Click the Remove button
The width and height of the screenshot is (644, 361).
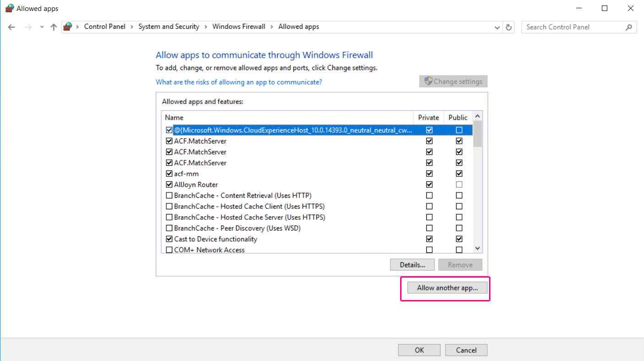click(460, 265)
